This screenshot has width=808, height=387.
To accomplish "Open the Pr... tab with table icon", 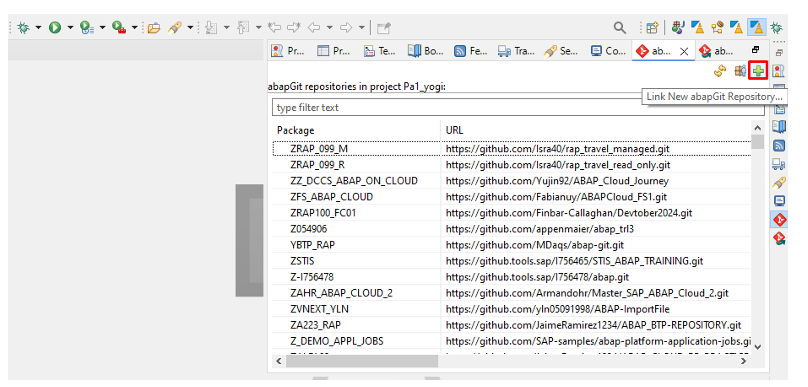I will pos(333,51).
